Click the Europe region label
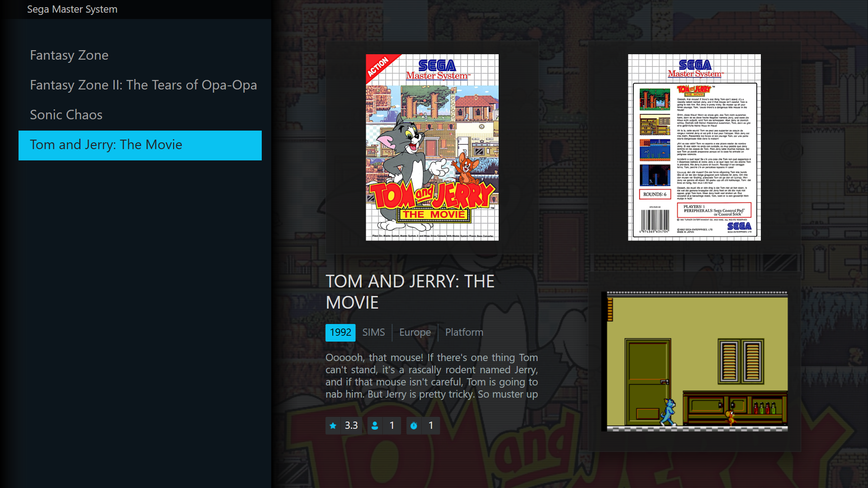868x488 pixels. [x=415, y=333]
